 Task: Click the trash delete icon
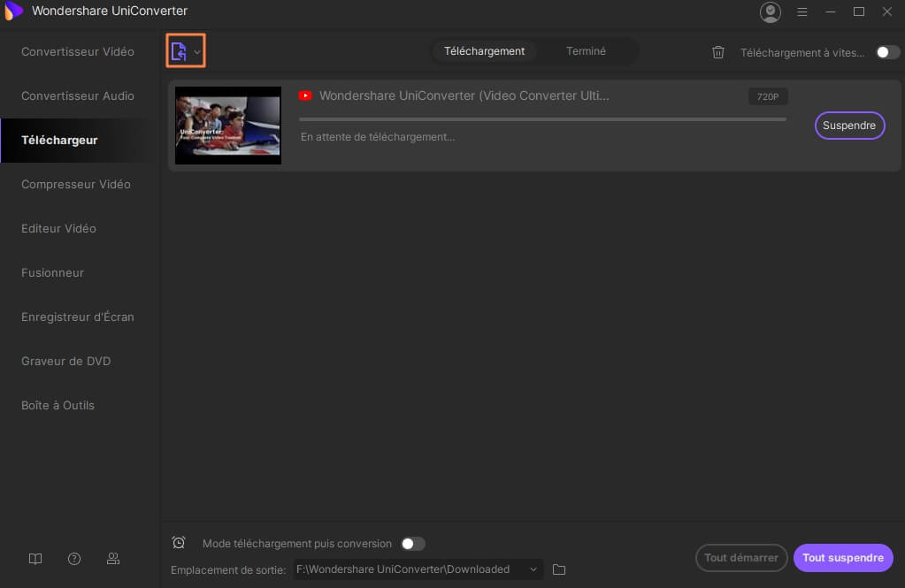click(718, 52)
